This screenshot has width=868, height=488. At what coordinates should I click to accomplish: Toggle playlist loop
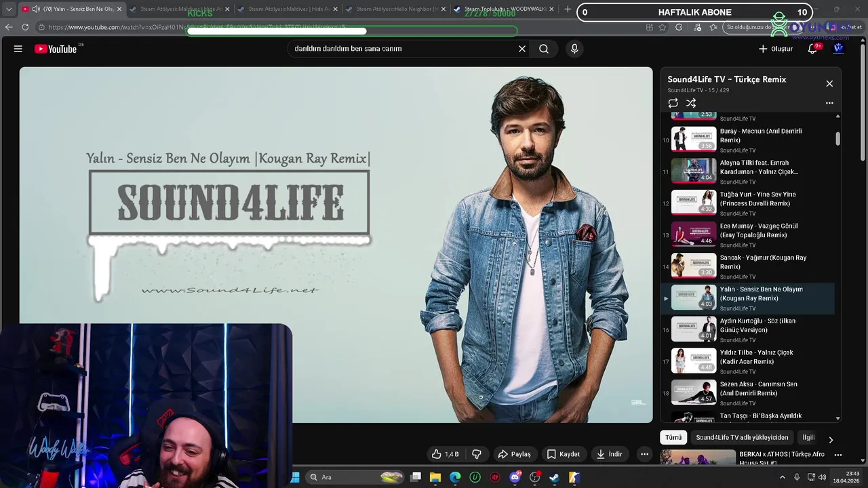point(673,103)
